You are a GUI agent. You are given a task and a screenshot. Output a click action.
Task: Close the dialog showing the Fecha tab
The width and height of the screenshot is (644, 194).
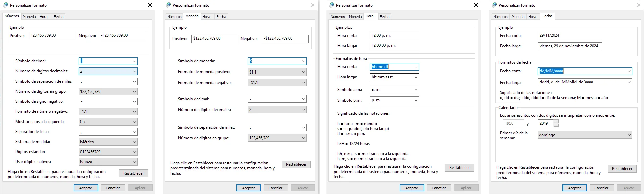(639, 5)
